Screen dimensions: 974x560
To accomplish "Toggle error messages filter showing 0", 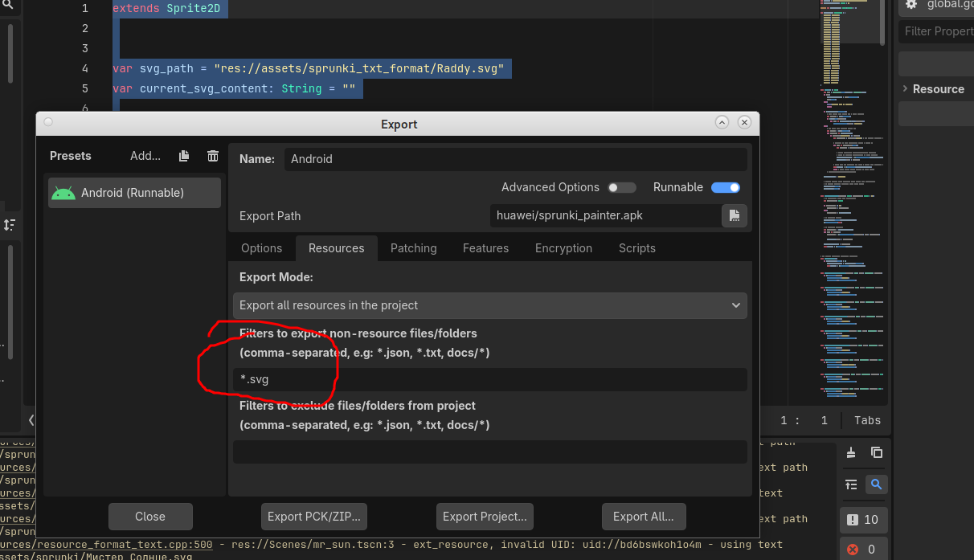I will [x=862, y=550].
